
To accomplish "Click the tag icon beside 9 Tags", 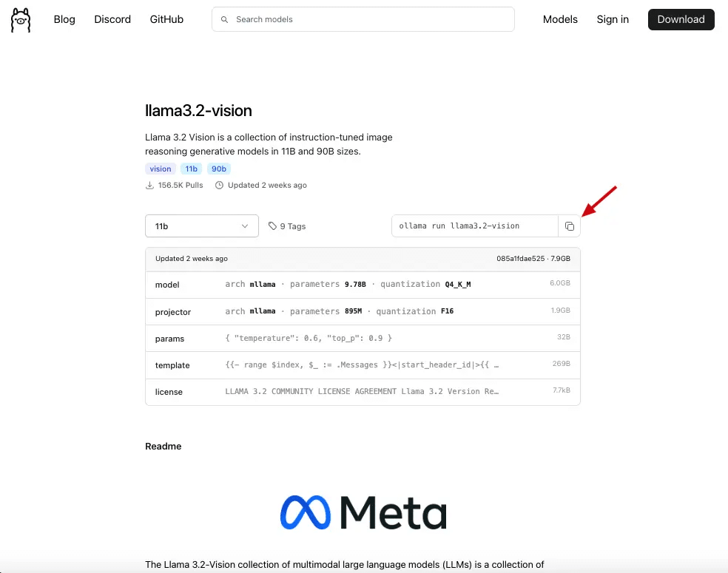I will click(272, 226).
